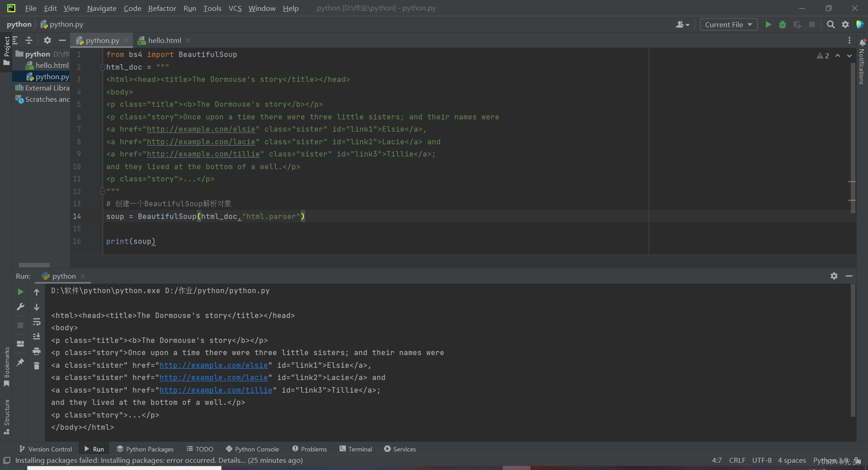Viewport: 868px width, 470px height.
Task: Open Version Control tool window
Action: (x=45, y=449)
